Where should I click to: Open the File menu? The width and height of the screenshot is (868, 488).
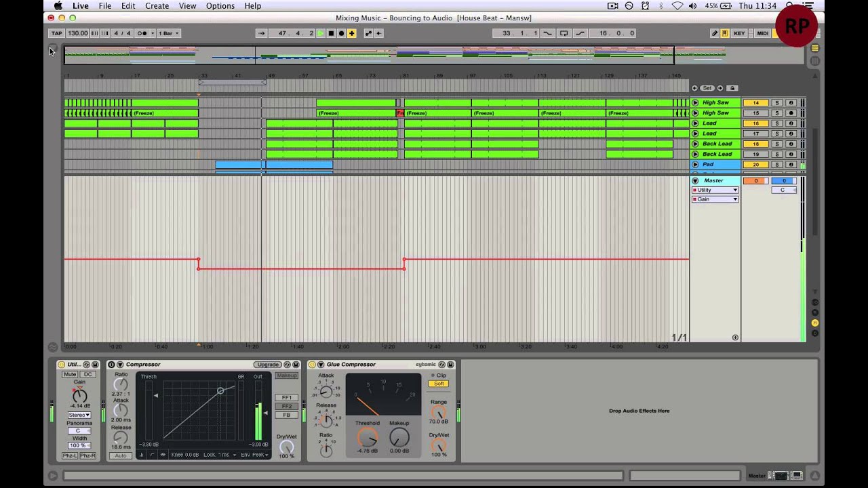click(105, 5)
